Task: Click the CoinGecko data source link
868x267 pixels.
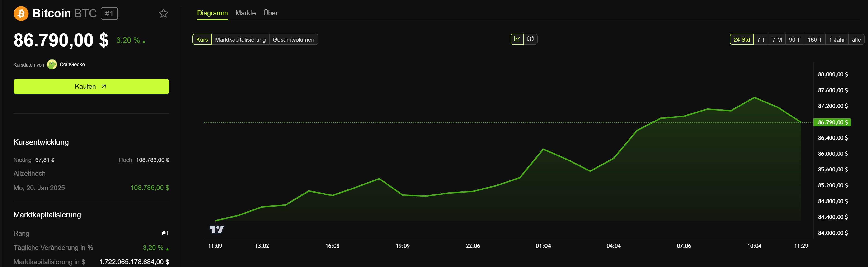Action: point(72,64)
